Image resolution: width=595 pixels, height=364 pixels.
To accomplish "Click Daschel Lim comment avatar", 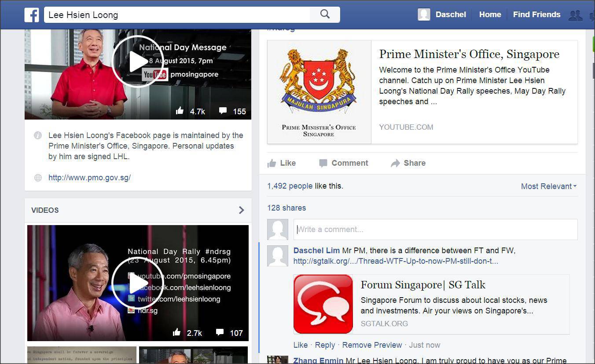I will (x=278, y=256).
